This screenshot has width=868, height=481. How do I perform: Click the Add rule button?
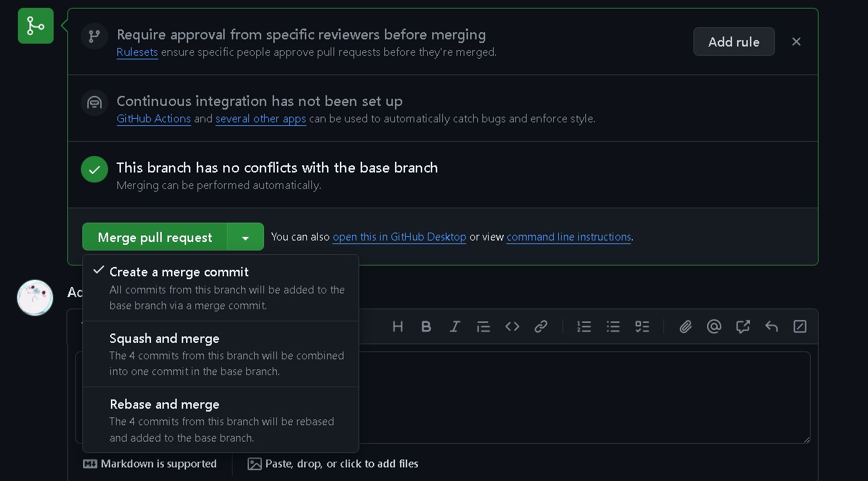click(733, 42)
